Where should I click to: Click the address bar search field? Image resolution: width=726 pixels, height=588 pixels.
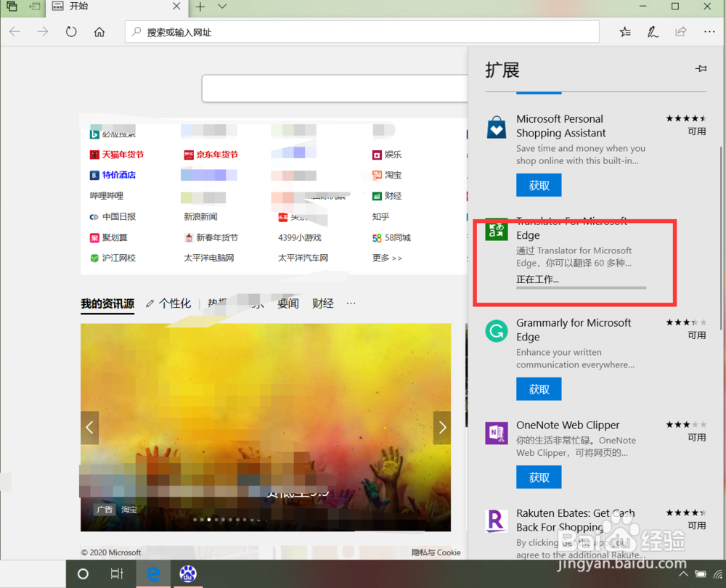pos(362,32)
